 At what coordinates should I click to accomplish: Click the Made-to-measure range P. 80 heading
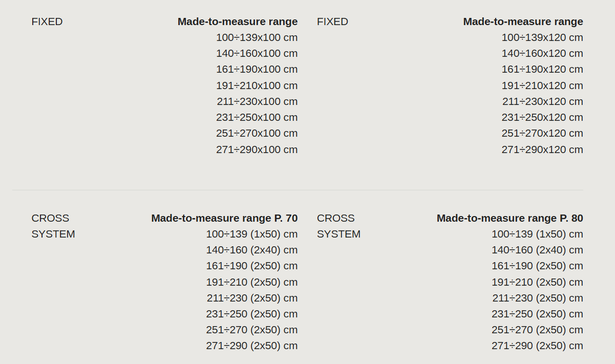pyautogui.click(x=510, y=218)
